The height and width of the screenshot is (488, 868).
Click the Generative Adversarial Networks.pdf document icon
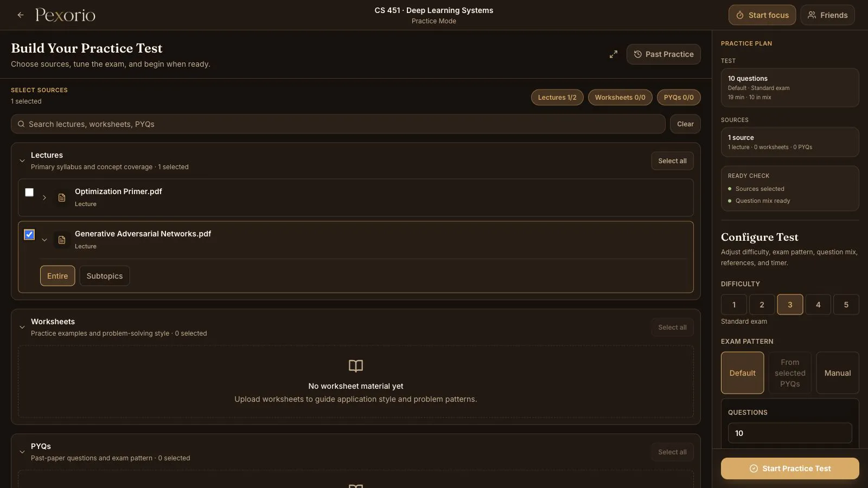tap(62, 240)
